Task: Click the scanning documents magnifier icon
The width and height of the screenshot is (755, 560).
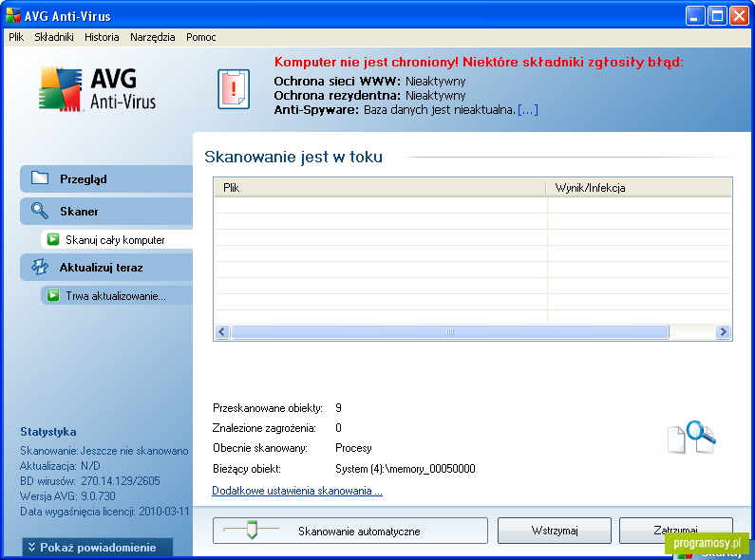Action: pyautogui.click(x=692, y=437)
